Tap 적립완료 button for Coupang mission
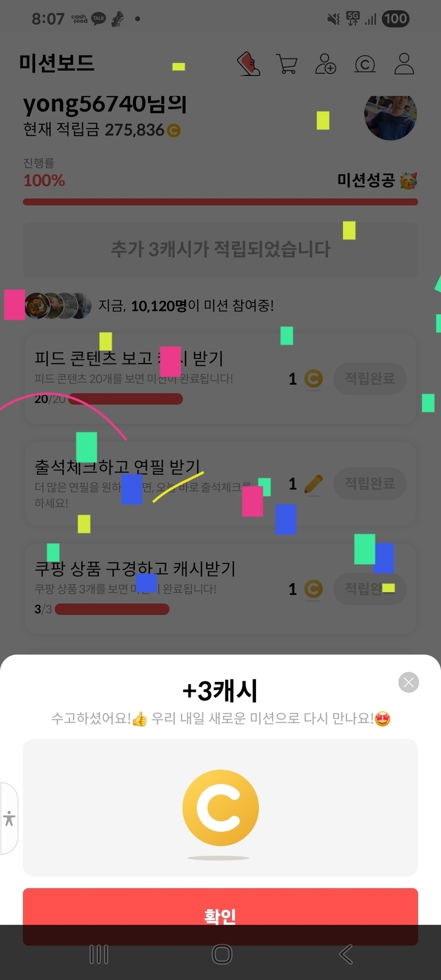This screenshot has width=441, height=980. coord(370,588)
